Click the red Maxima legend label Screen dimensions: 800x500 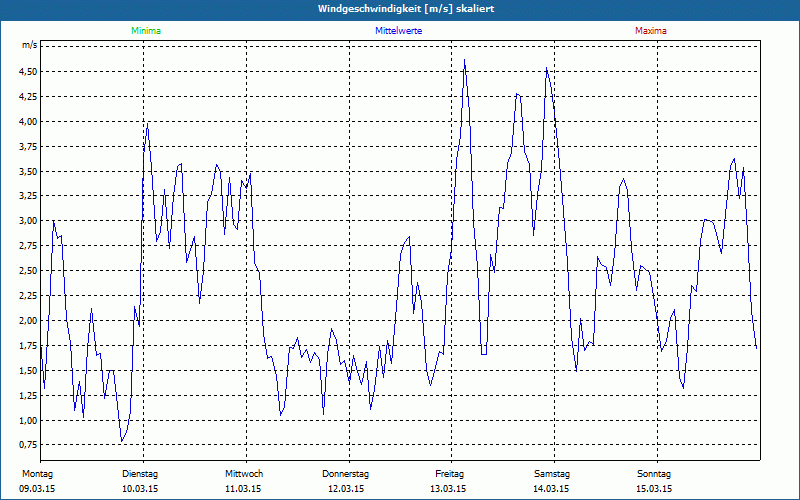click(x=651, y=31)
